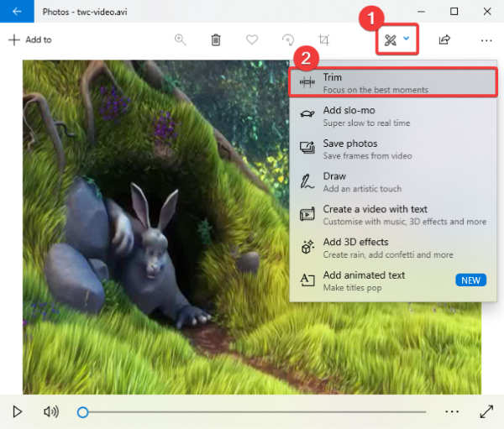Open playback bar more options ellipsis
Screen dimensions: 504x429
click(452, 411)
